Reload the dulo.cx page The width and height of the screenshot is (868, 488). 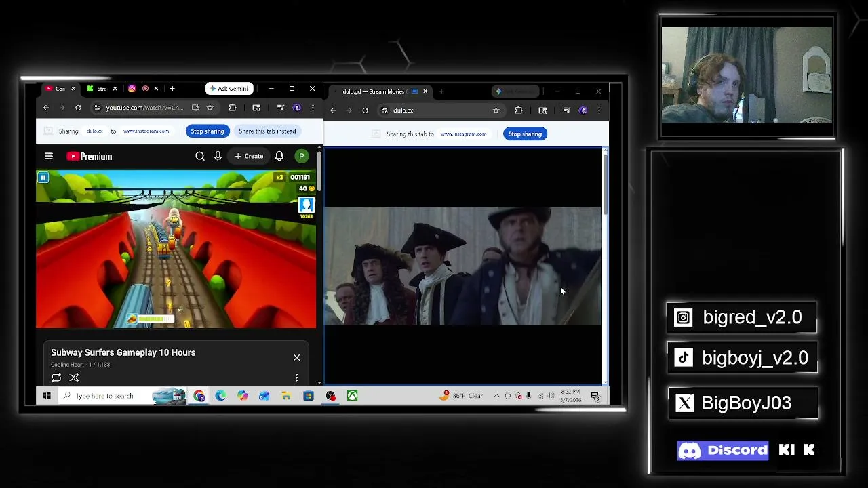click(x=365, y=110)
